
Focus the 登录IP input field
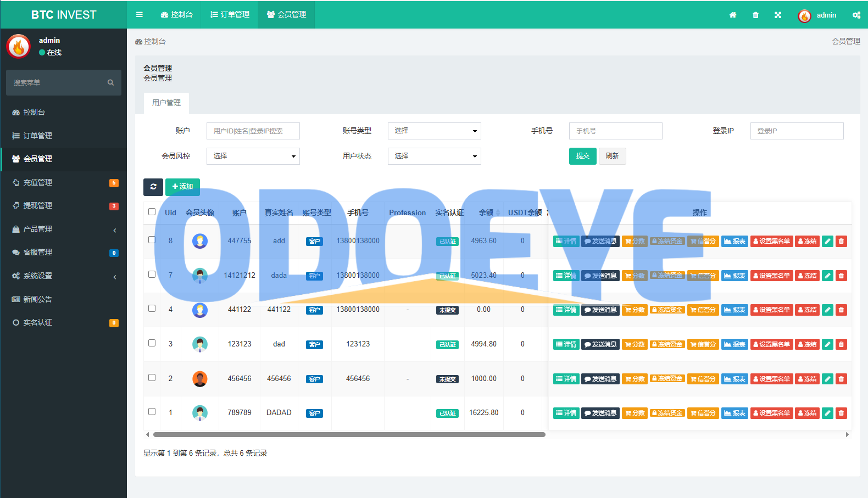[797, 131]
